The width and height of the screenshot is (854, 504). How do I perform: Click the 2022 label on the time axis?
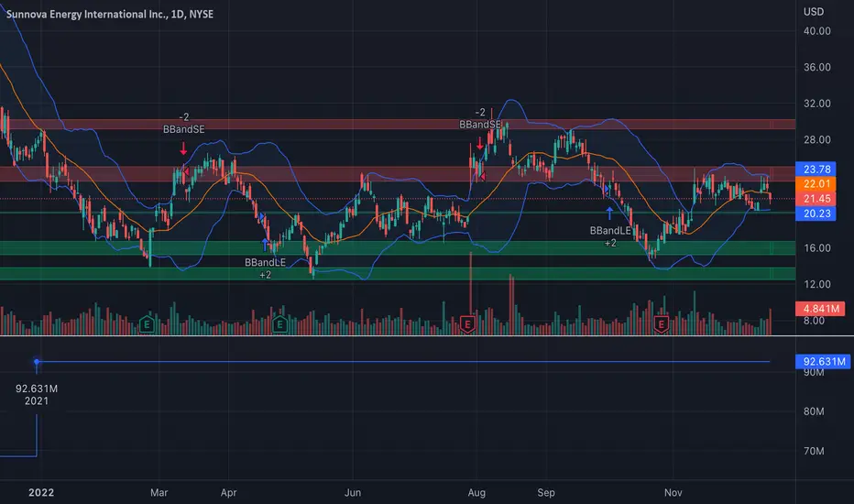click(41, 493)
